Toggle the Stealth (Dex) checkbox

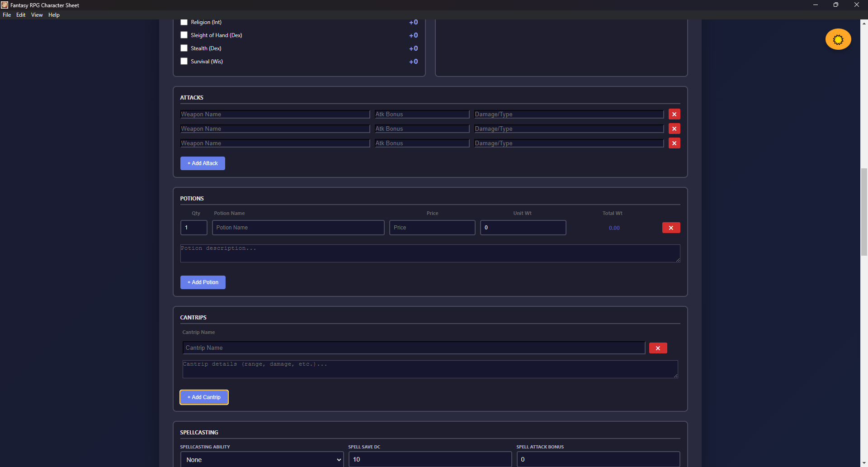pos(184,48)
